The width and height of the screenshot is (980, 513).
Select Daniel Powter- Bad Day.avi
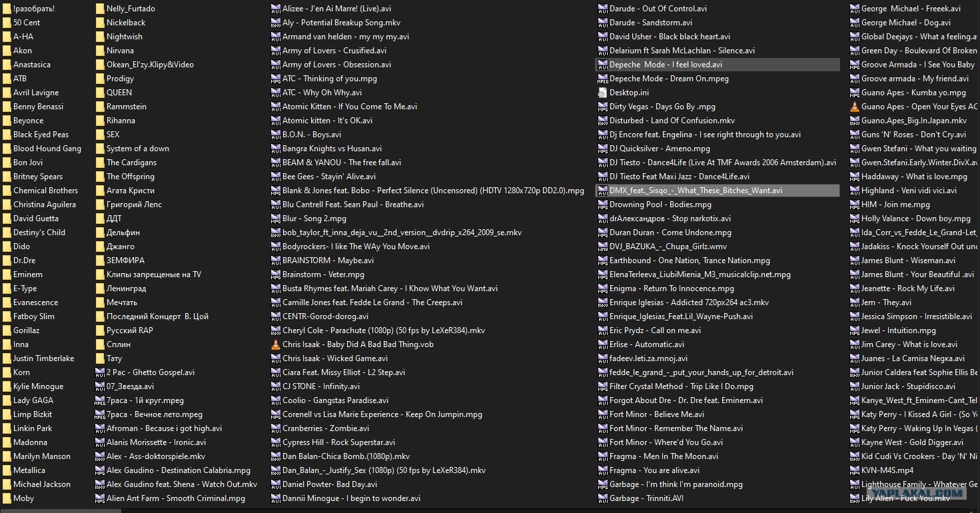pyautogui.click(x=330, y=484)
